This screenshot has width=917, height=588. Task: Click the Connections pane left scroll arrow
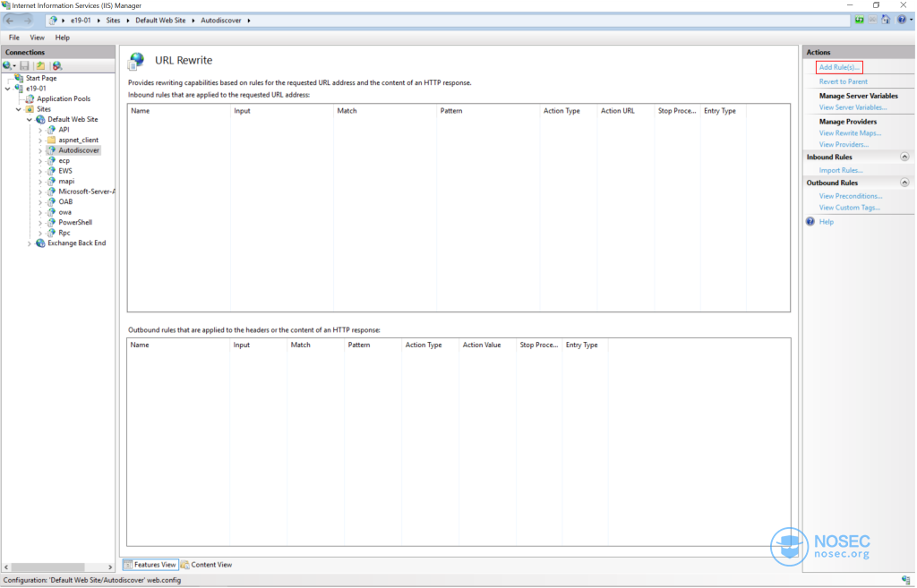[6, 567]
